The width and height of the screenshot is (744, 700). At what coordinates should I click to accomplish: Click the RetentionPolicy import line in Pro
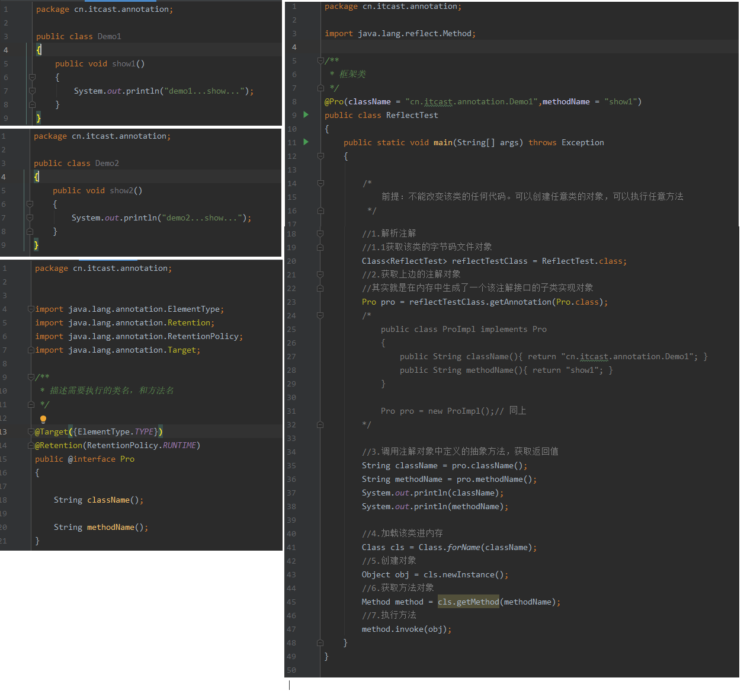click(139, 336)
